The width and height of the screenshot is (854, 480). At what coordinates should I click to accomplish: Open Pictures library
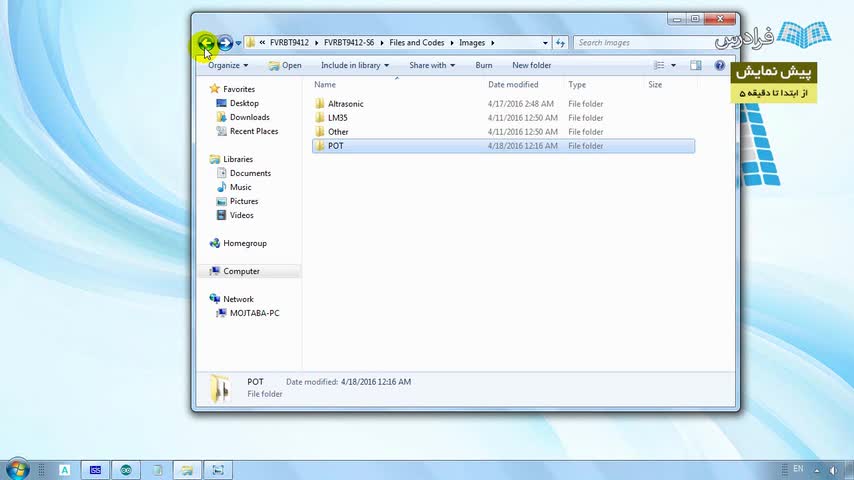tap(243, 202)
